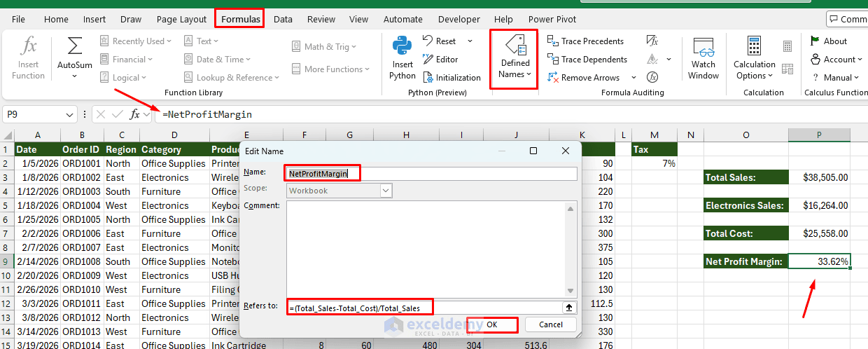Click the Error Checking icon
This screenshot has width=868, height=349.
coord(652,60)
